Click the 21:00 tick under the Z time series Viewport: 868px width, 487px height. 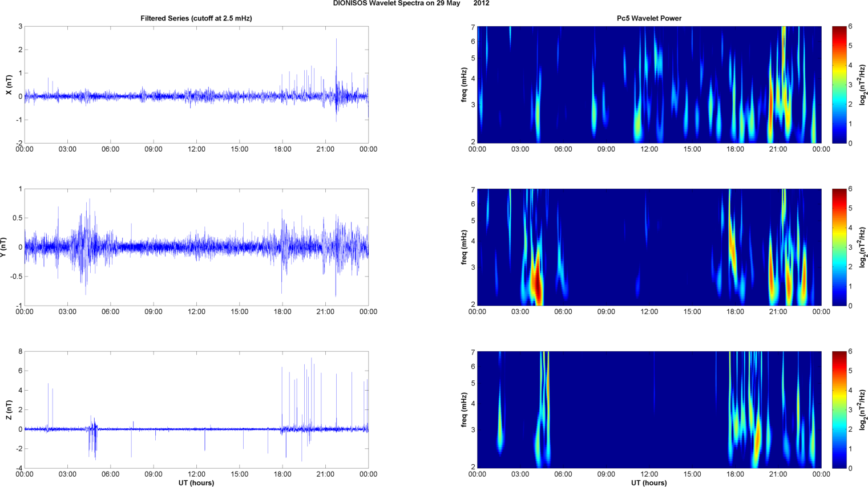tap(325, 474)
